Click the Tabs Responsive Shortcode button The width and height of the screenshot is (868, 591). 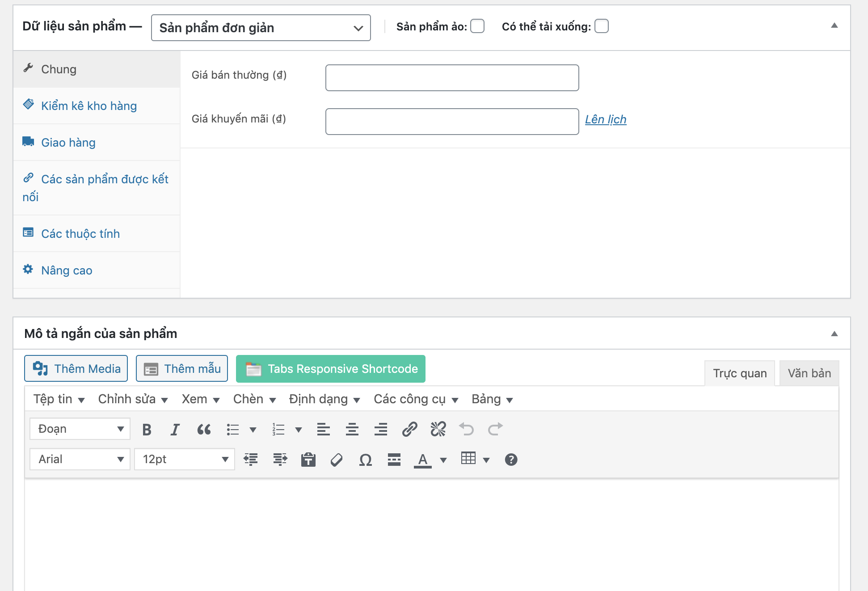(330, 369)
